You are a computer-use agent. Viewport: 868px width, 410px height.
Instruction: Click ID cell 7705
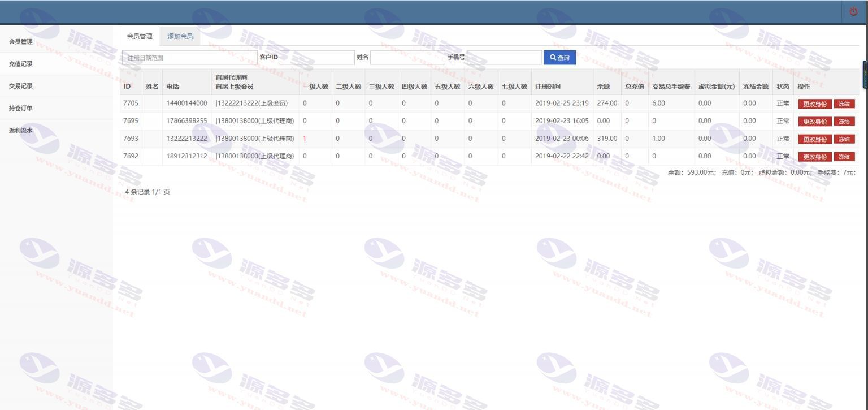[131, 103]
